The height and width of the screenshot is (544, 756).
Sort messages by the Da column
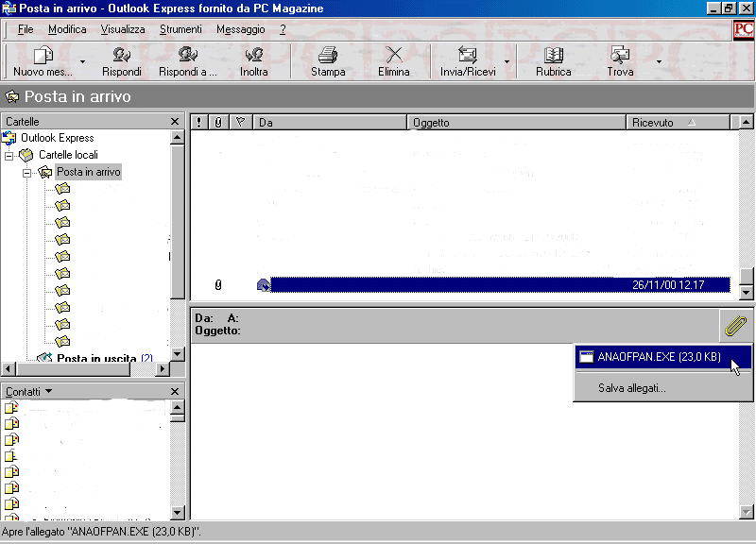tap(330, 123)
